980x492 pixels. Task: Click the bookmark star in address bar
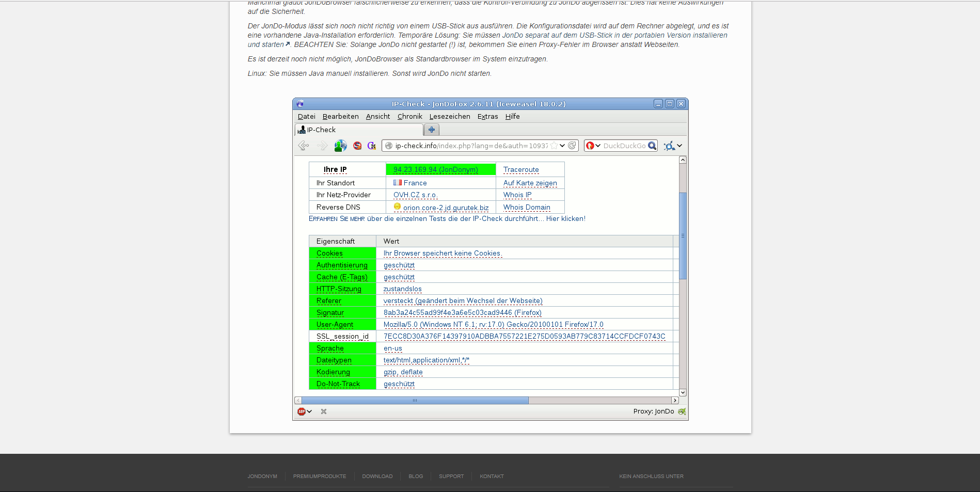(554, 146)
